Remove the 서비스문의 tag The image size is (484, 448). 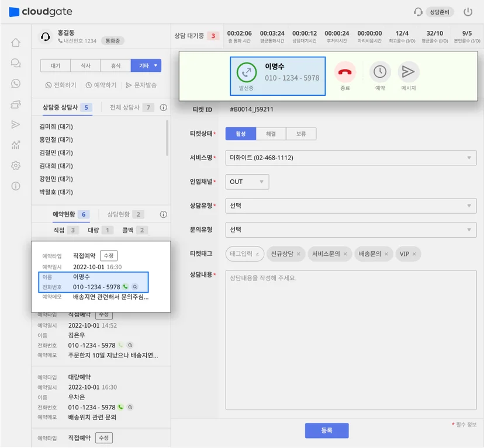(345, 254)
